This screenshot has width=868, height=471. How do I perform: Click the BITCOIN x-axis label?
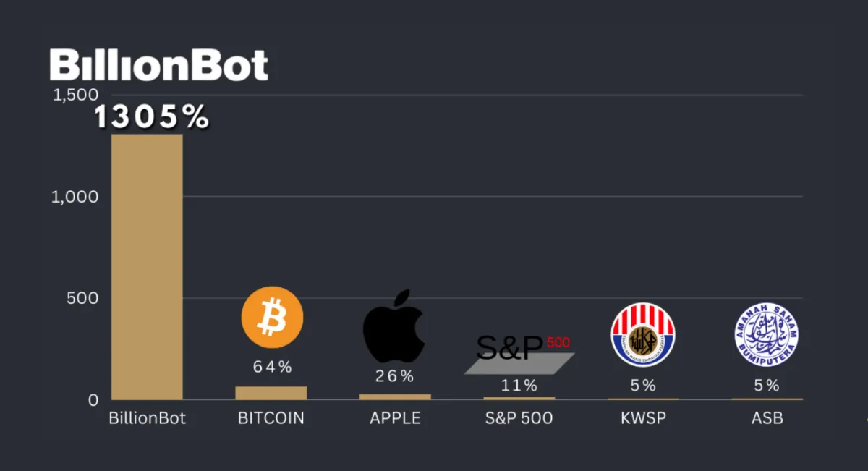[x=271, y=419]
